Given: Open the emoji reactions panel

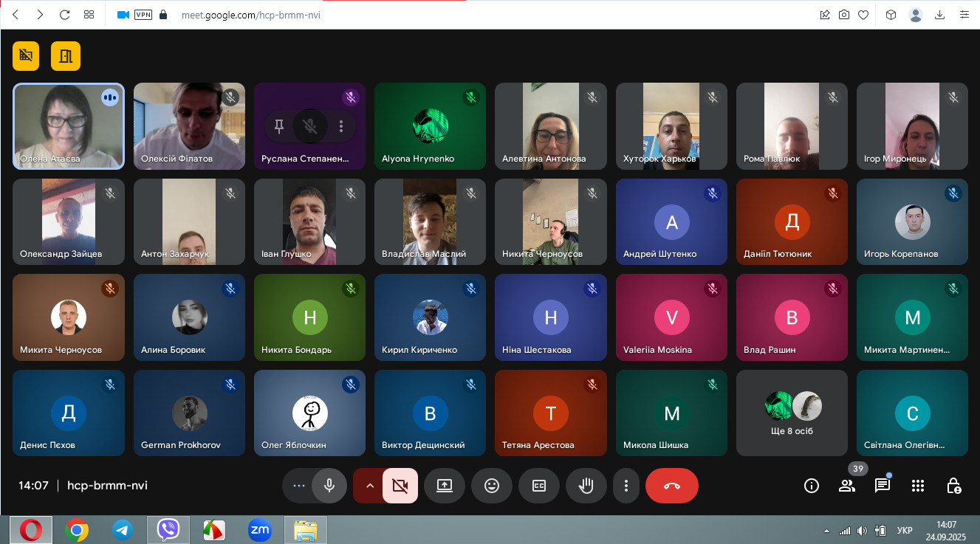Looking at the screenshot, I should 492,486.
